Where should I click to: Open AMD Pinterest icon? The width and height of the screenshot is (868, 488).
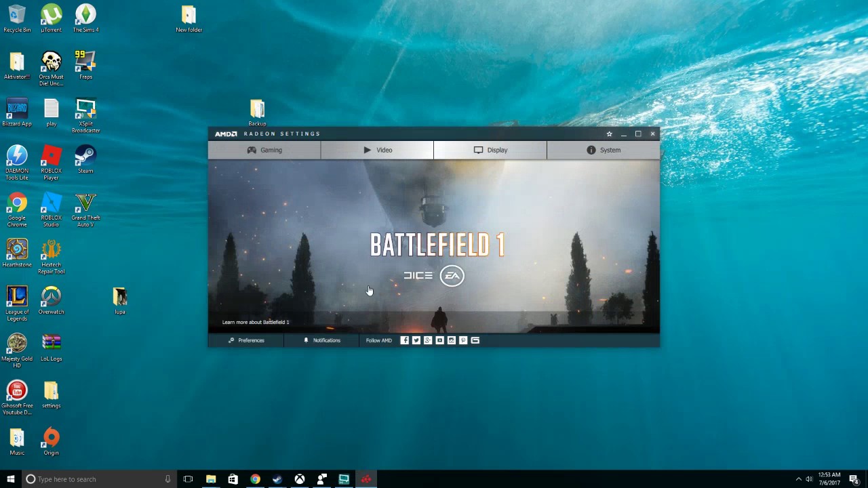(x=463, y=340)
